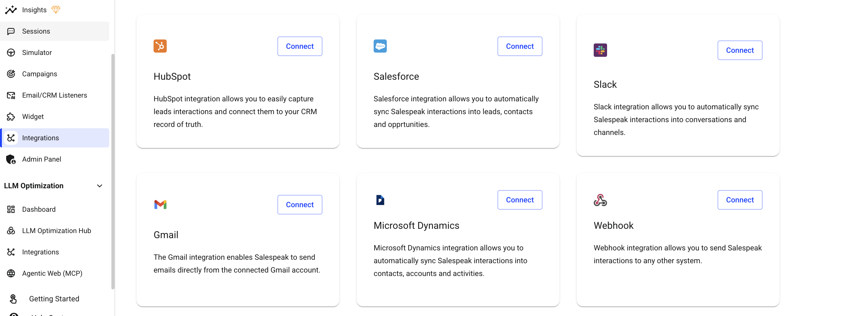
Task: Connect the Microsoft Dynamics integration
Action: 519,200
